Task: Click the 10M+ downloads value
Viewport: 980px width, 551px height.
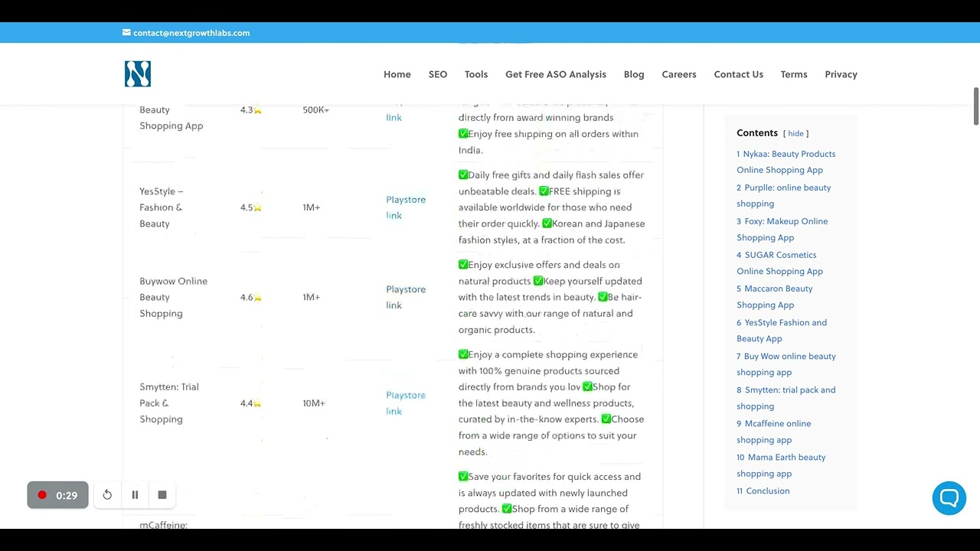Action: click(314, 403)
